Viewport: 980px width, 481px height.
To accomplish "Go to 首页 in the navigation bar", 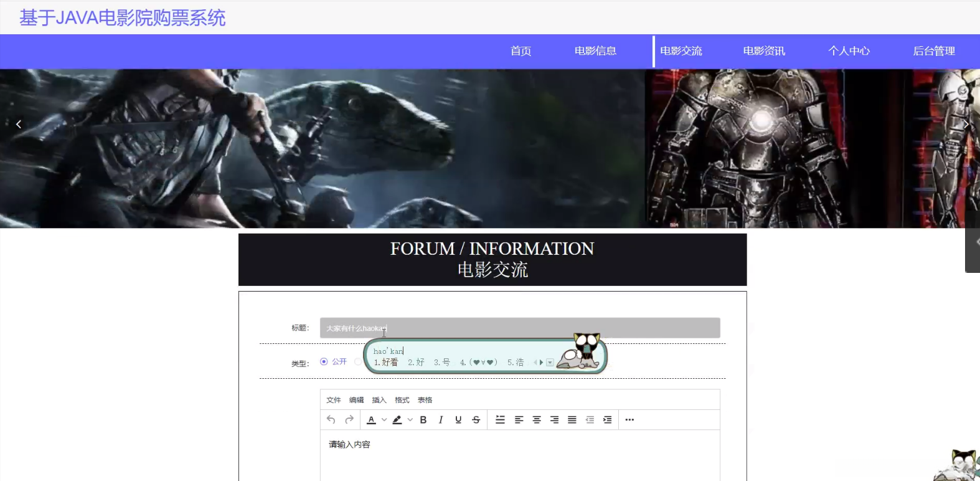I will [521, 51].
